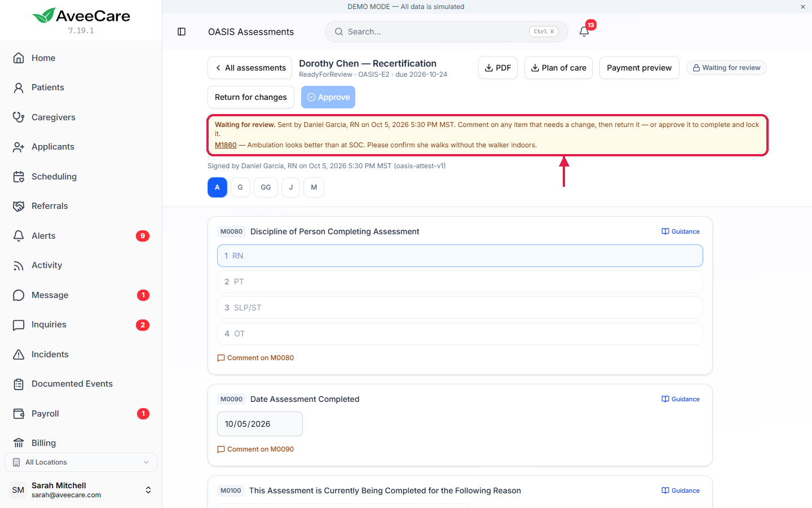Screen dimensions: 812x508
Task: Select option 3 SLP/ST for M0080
Action: [460, 308]
